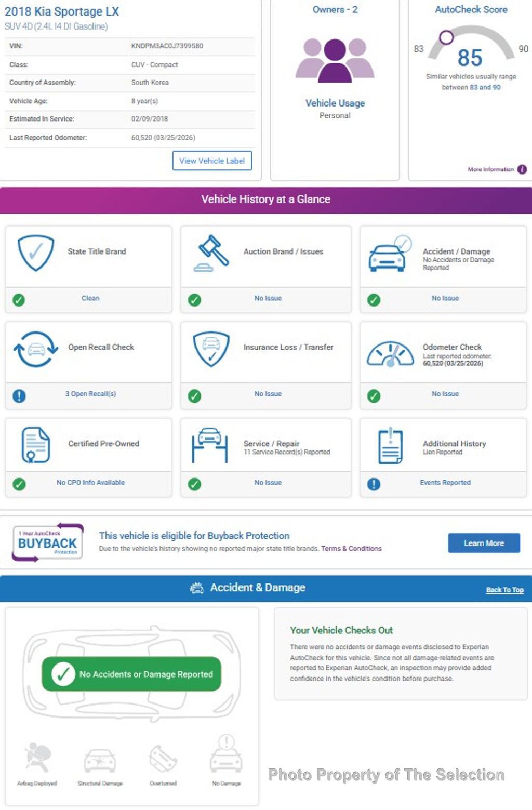Click the Service / Repair lift icon
The height and width of the screenshot is (810, 532).
[x=210, y=445]
